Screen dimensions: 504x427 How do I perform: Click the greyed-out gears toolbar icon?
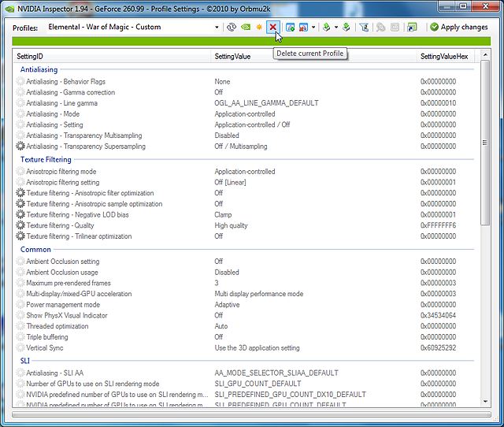[x=381, y=28]
